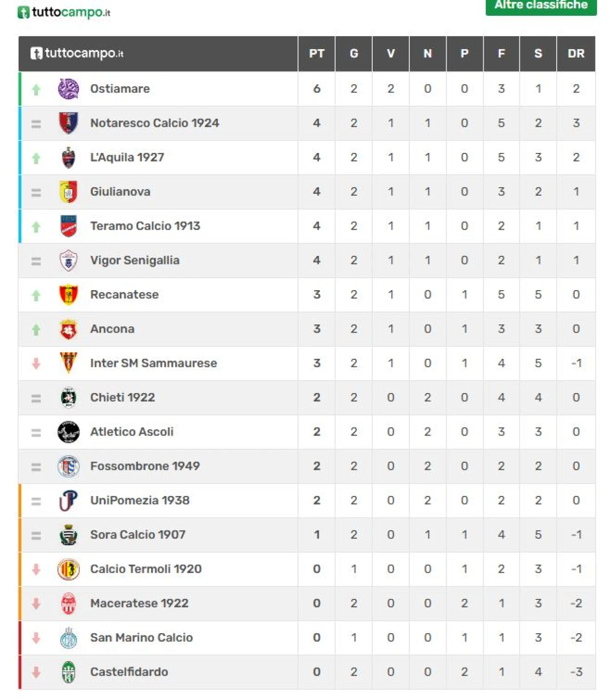Open the Teramo Calcio 1913 team link

145,226
